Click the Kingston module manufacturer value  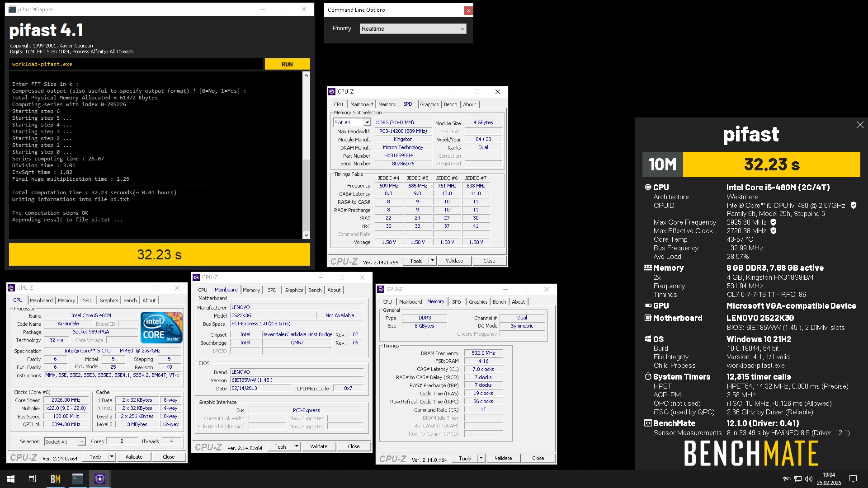coord(403,139)
